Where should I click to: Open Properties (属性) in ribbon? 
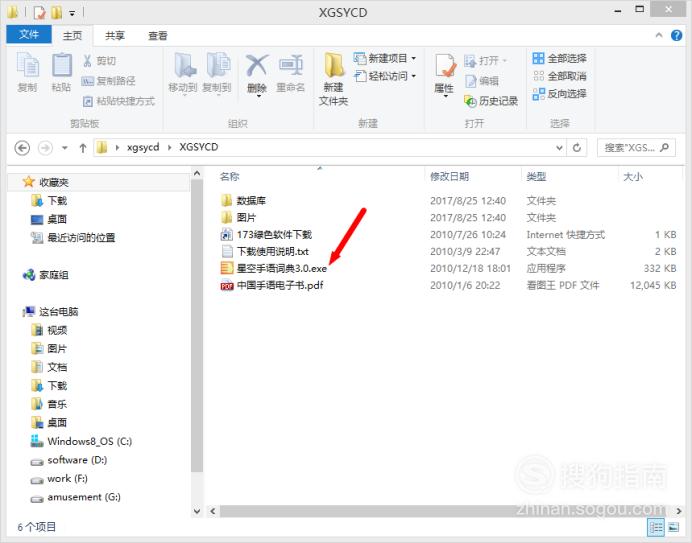click(x=444, y=74)
